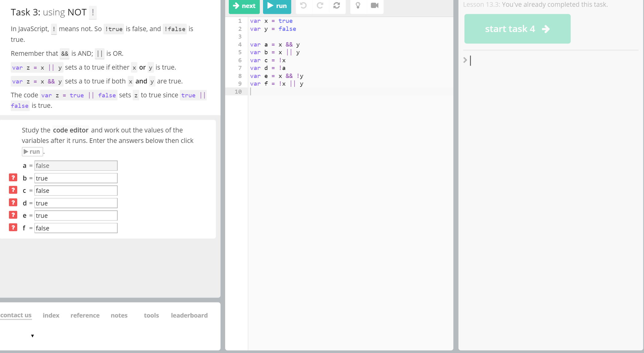Image resolution: width=644 pixels, height=353 pixels.
Task: Click the undo arrow icon
Action: [x=303, y=6]
